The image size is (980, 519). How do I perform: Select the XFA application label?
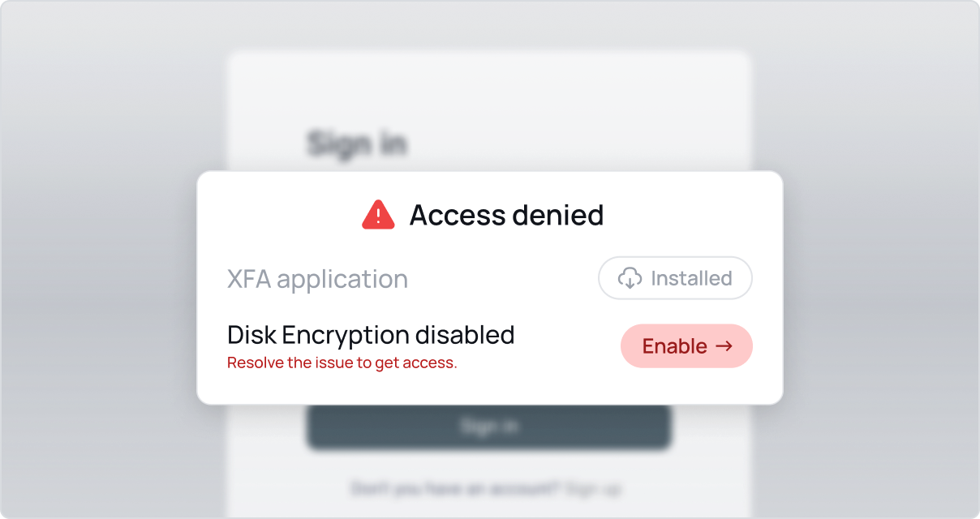[316, 279]
